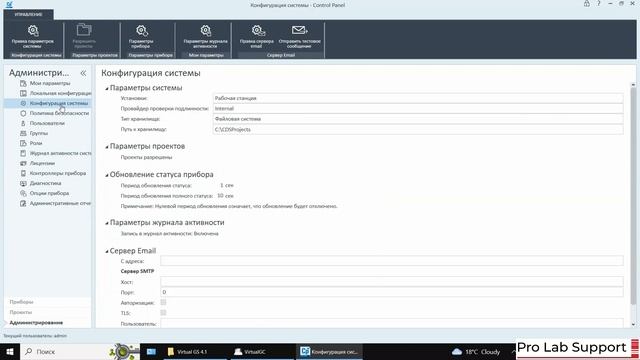Screen dimensions: 640x360
Task: Click the Локальная конфигурация sidebar icon
Action: tap(23, 93)
